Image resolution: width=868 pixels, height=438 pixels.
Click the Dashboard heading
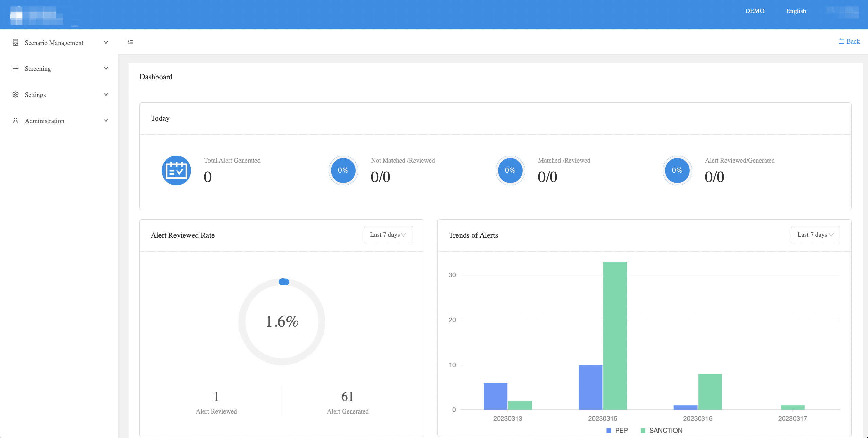click(x=156, y=77)
